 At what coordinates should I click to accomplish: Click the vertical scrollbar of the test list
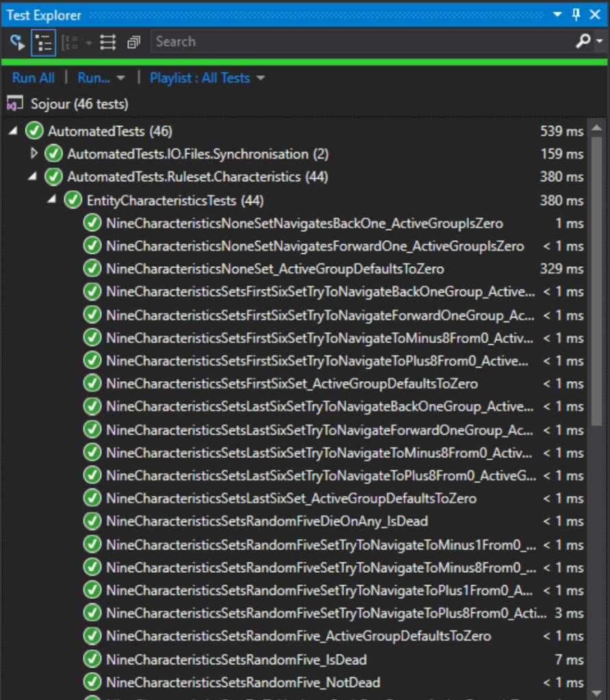coord(596,274)
